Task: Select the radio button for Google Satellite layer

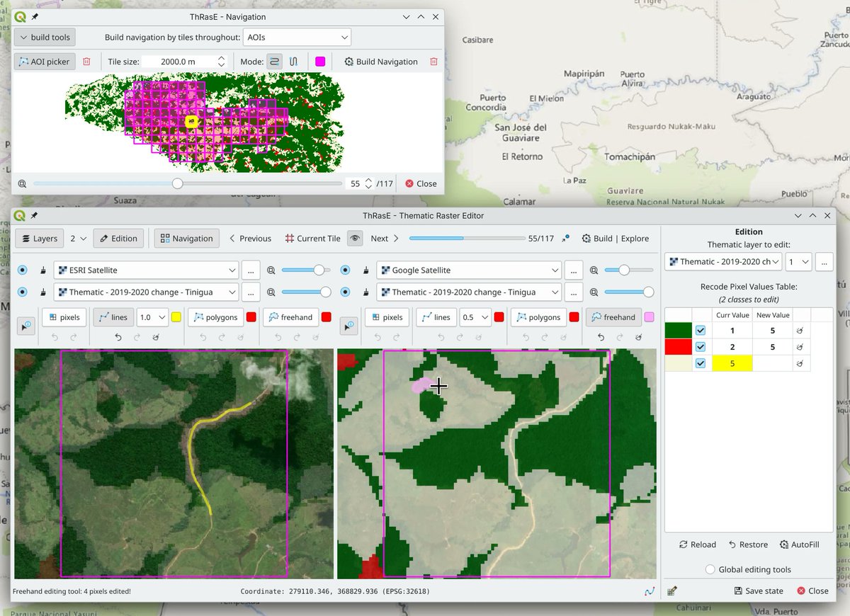Action: coord(346,270)
